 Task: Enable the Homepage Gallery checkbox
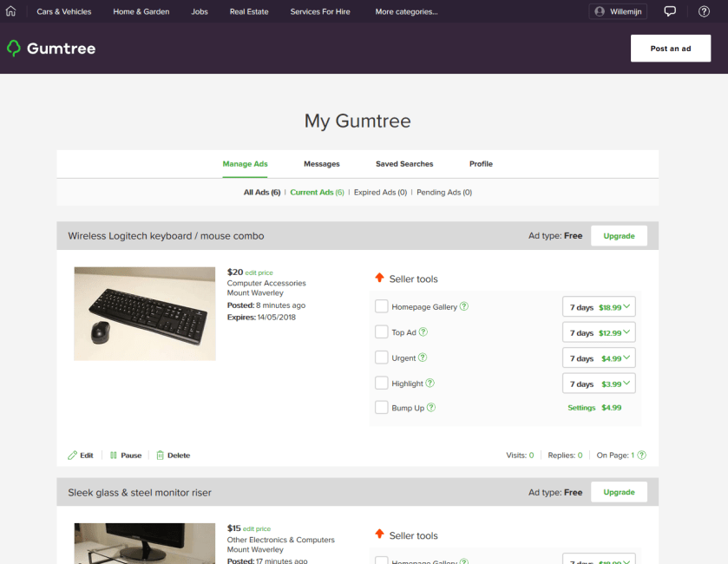(x=381, y=306)
